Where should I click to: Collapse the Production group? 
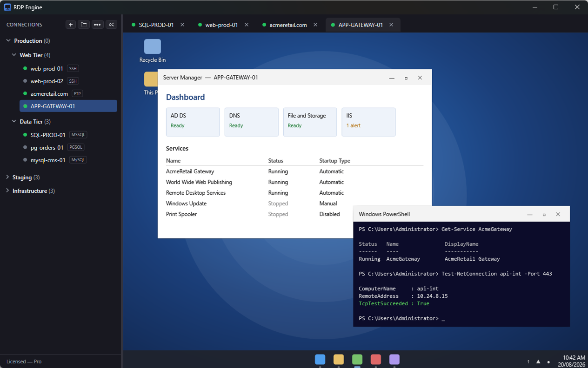click(8, 41)
